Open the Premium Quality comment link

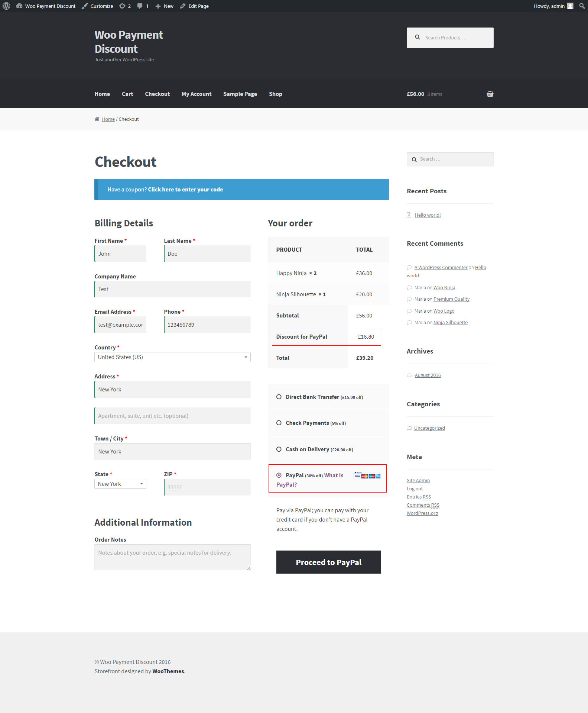tap(451, 299)
